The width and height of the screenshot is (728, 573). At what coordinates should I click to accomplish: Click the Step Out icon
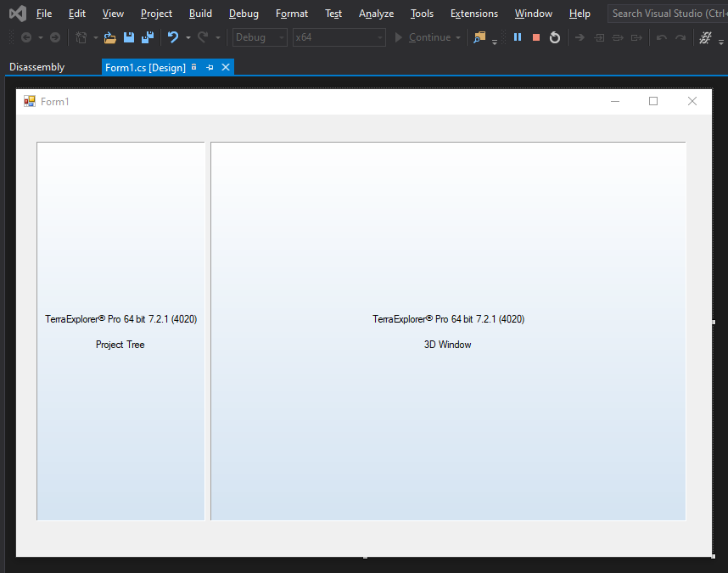(636, 37)
